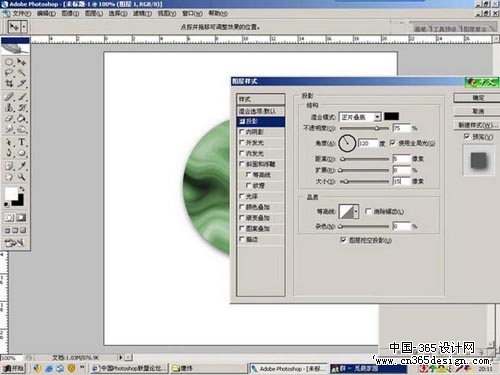Image resolution: width=500 pixels, height=375 pixels.
Task: Select the Crop tool
Action: (x=9, y=83)
